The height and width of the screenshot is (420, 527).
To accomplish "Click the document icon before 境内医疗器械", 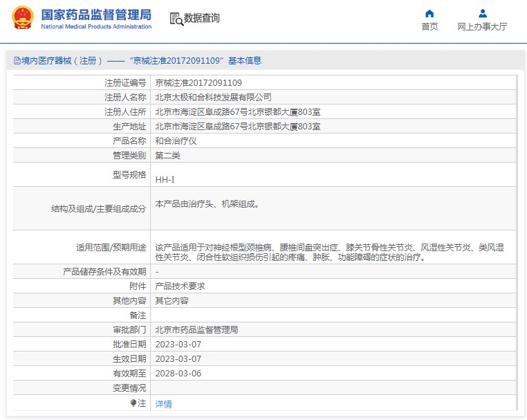I will pyautogui.click(x=17, y=60).
